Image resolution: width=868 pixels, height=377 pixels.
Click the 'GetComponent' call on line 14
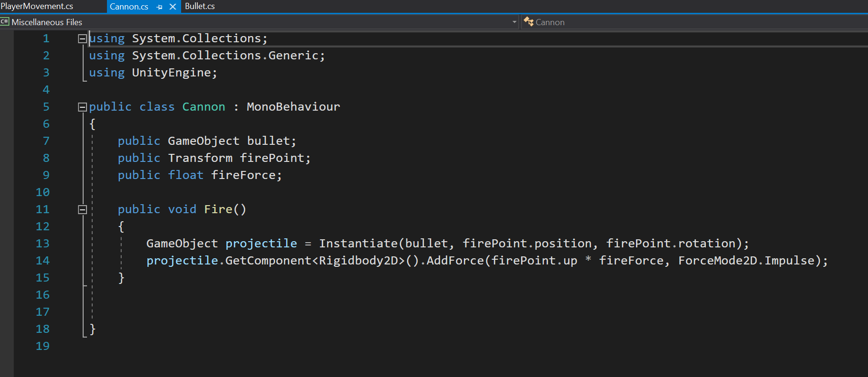(x=269, y=261)
